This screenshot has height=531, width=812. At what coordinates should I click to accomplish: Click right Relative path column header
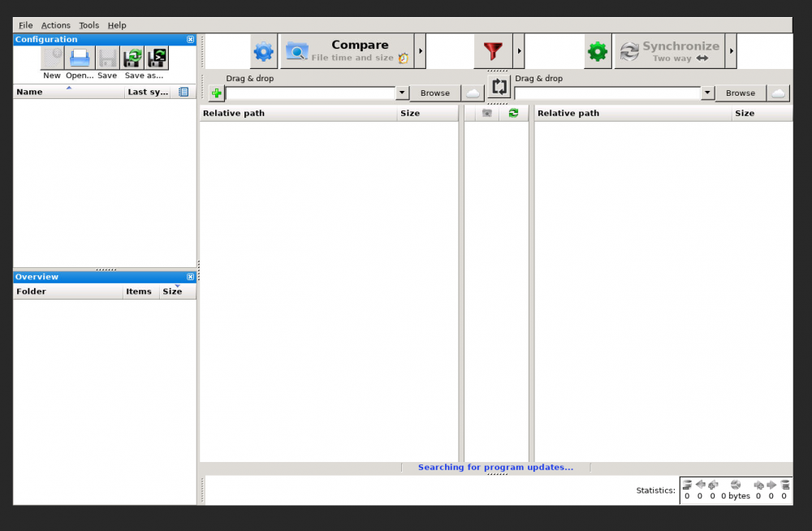click(633, 114)
